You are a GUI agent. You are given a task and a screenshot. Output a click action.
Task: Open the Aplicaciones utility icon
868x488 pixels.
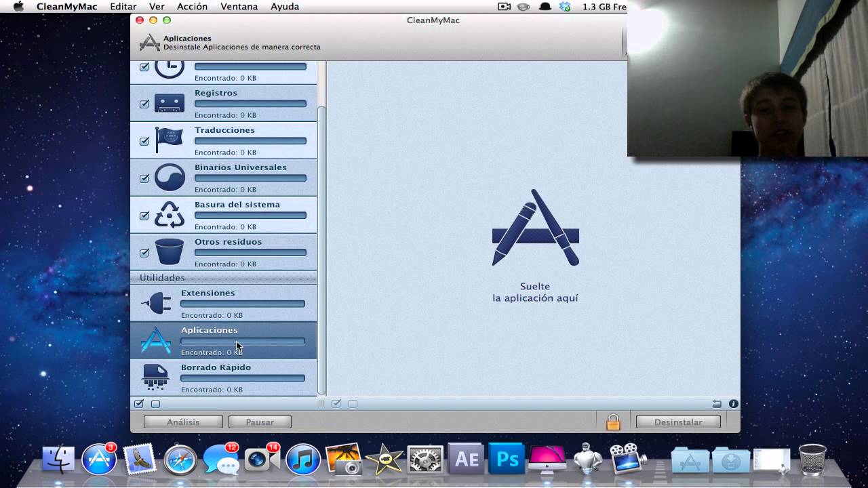pos(156,340)
